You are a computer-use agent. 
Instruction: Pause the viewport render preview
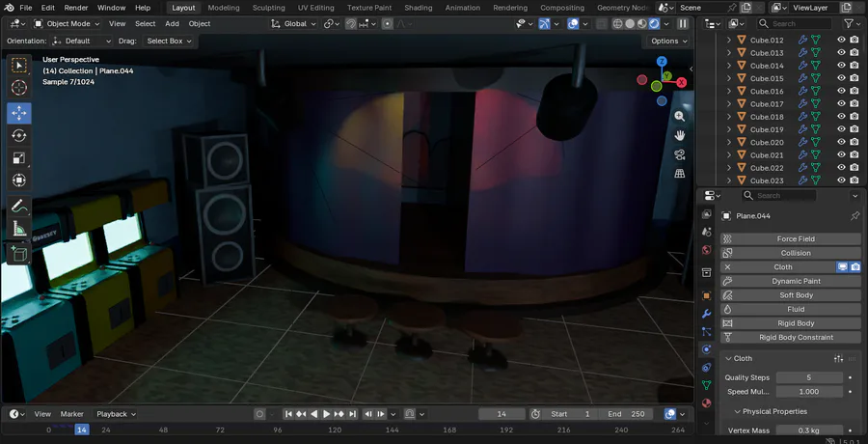pos(683,23)
